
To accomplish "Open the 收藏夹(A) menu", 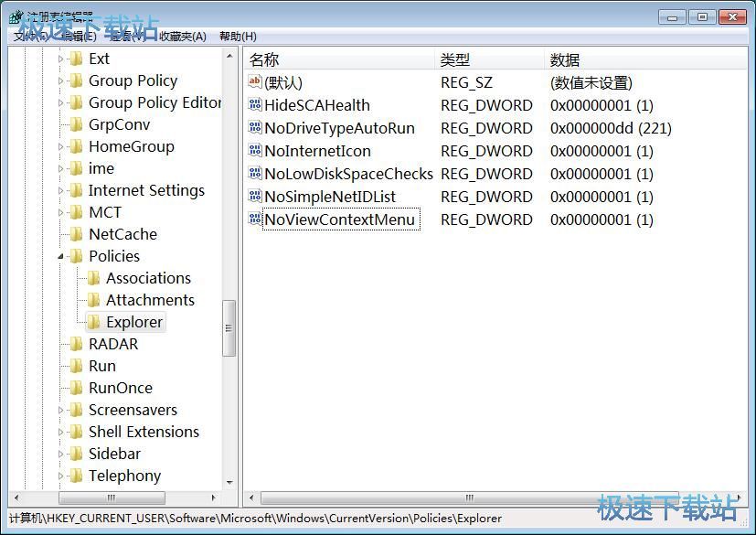I will [x=183, y=37].
